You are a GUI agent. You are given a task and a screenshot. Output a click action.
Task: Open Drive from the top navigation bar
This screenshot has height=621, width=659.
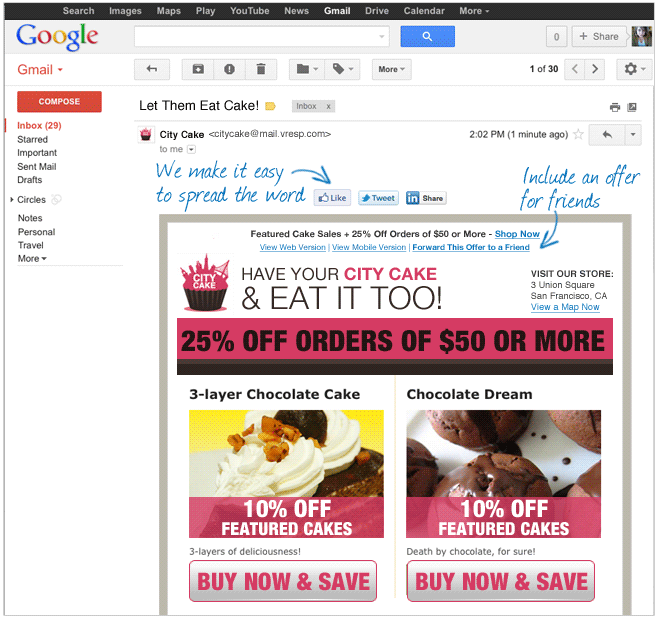(377, 11)
